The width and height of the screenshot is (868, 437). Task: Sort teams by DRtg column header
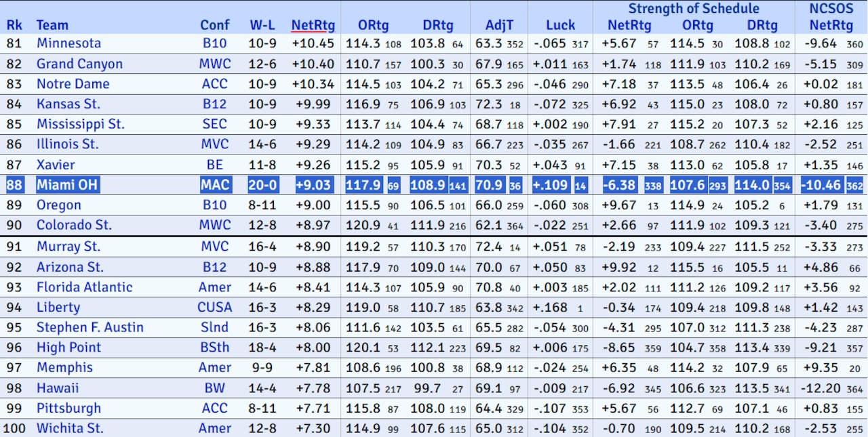pyautogui.click(x=438, y=25)
